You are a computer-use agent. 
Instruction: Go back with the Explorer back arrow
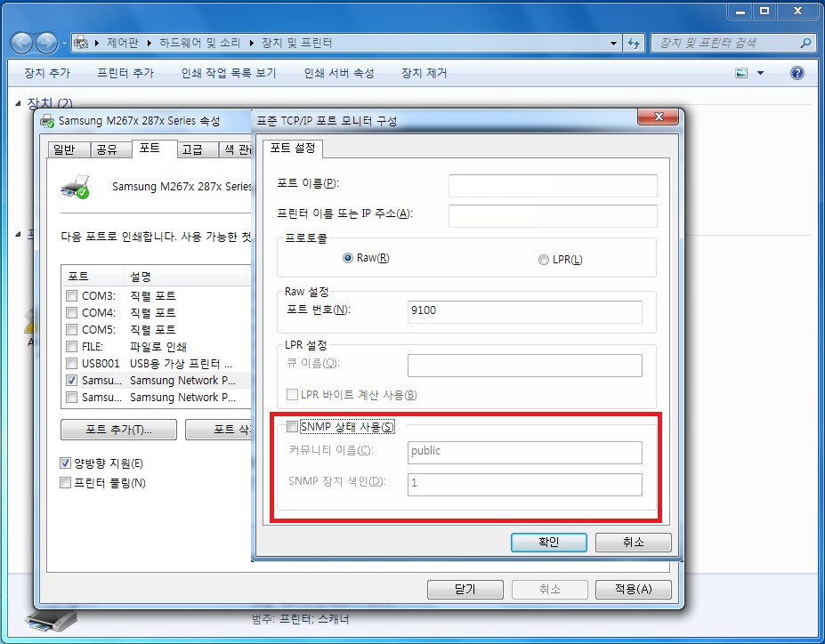(21, 43)
